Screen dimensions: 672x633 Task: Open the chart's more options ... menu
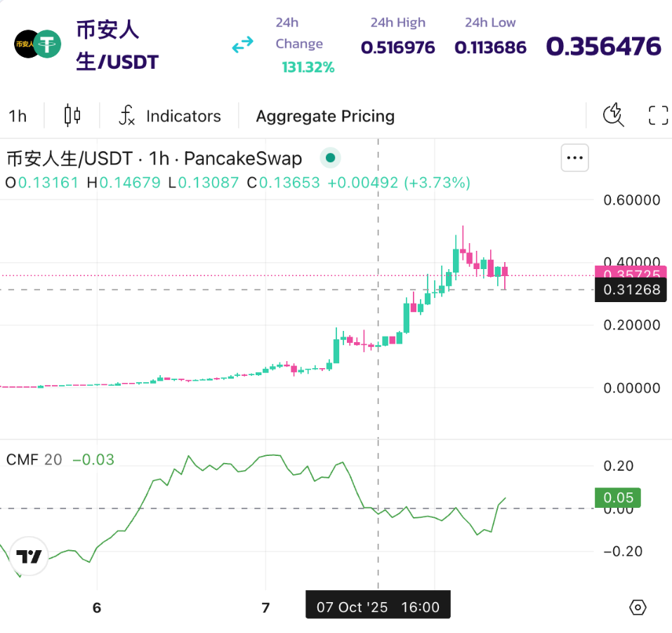click(574, 158)
